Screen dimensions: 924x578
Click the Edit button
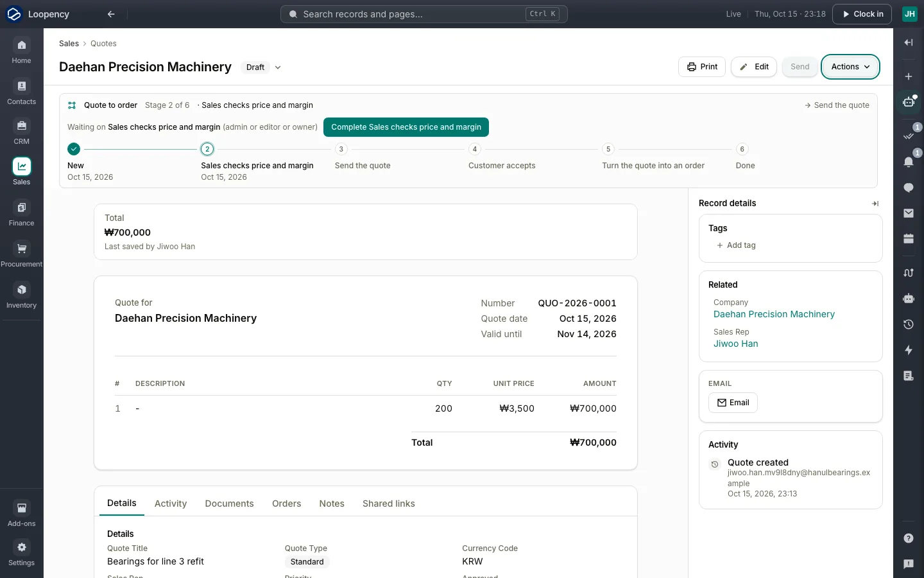[x=754, y=67]
